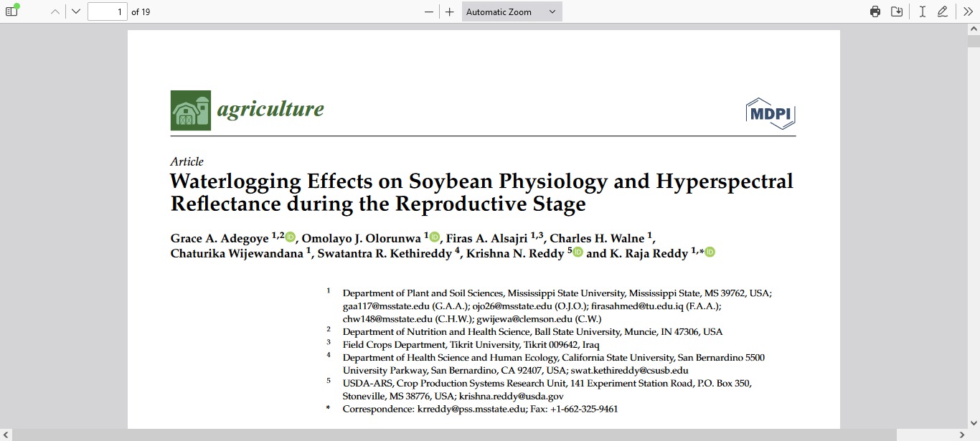Open the ORCID icon beside Omolayo J. Olorunwa
This screenshot has width=980, height=441.
[435, 237]
